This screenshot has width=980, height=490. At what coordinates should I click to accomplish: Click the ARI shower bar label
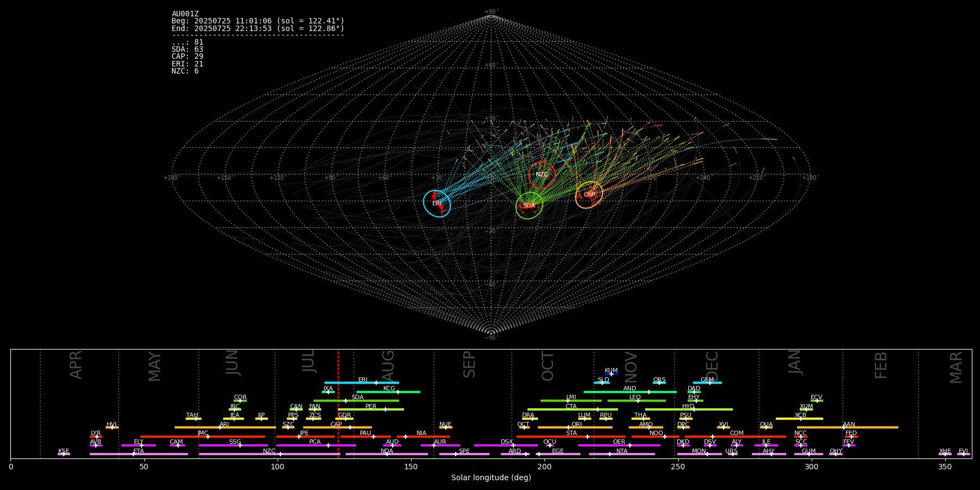tap(224, 425)
